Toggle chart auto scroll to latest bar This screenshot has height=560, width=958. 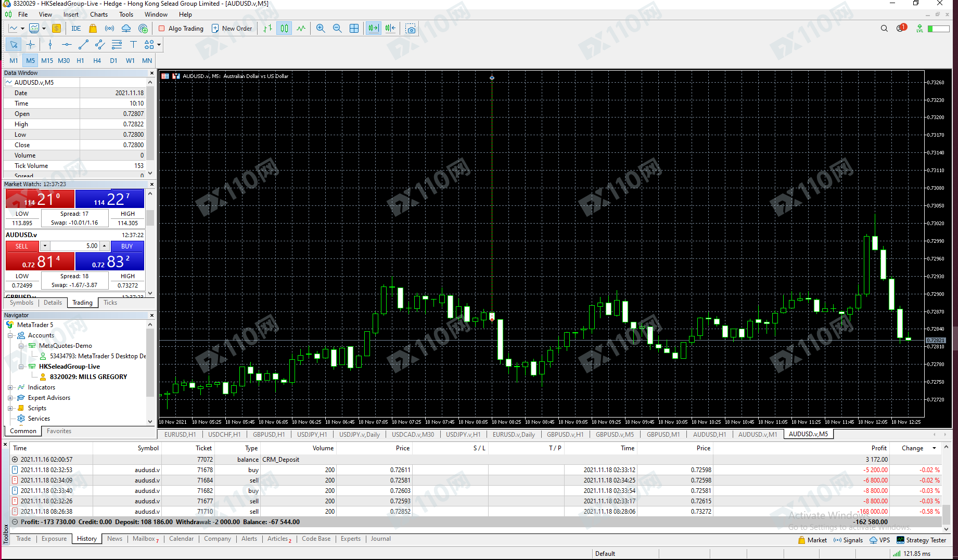tap(373, 29)
